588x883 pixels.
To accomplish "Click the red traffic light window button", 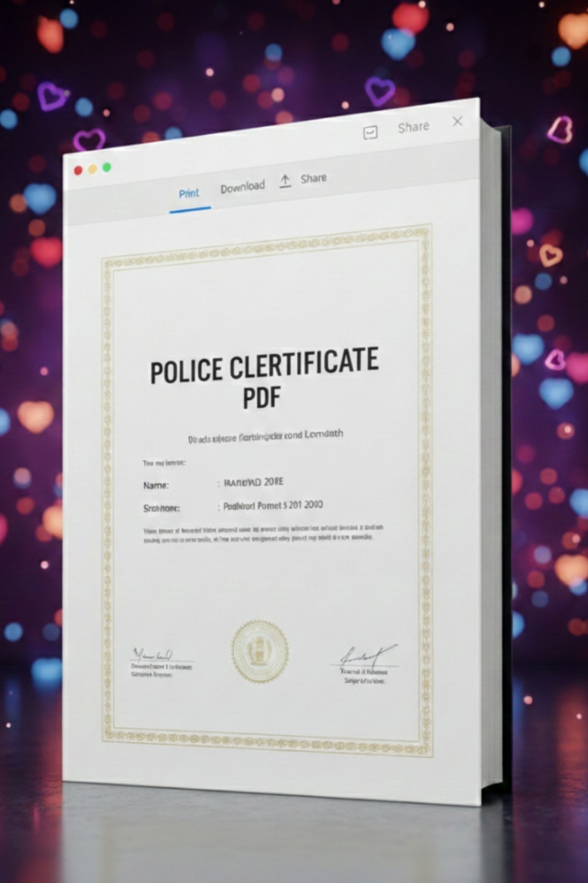I will (x=79, y=170).
